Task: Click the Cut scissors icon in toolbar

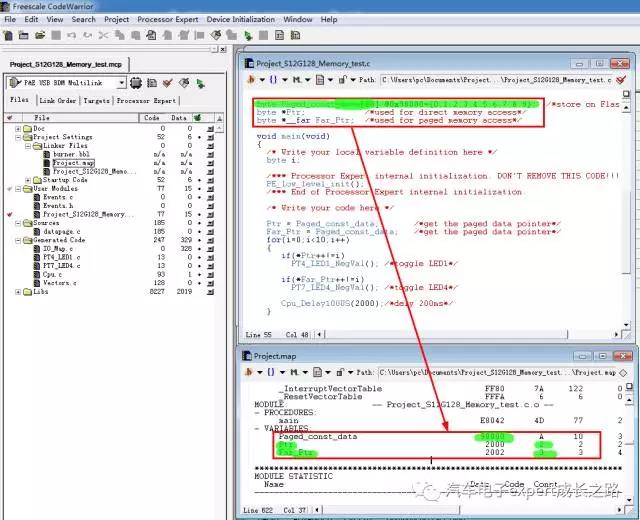Action: point(103,36)
